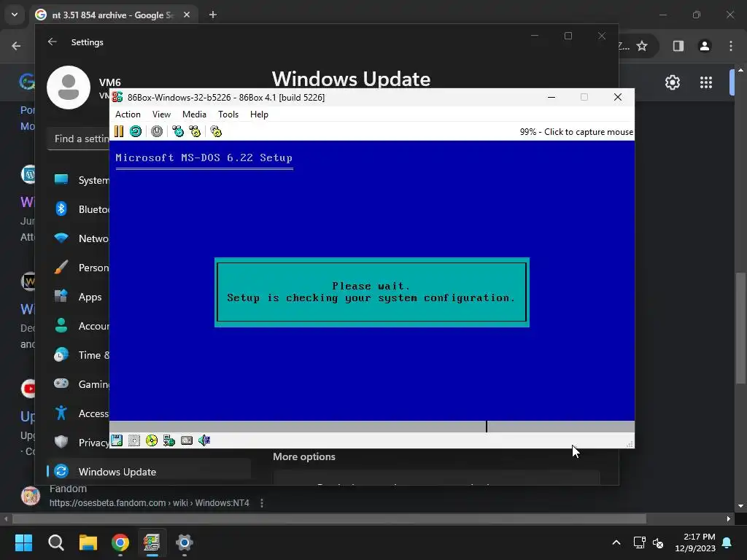Close the Google search Chrome tab
Viewport: 747px width, 560px height.
[x=187, y=15]
